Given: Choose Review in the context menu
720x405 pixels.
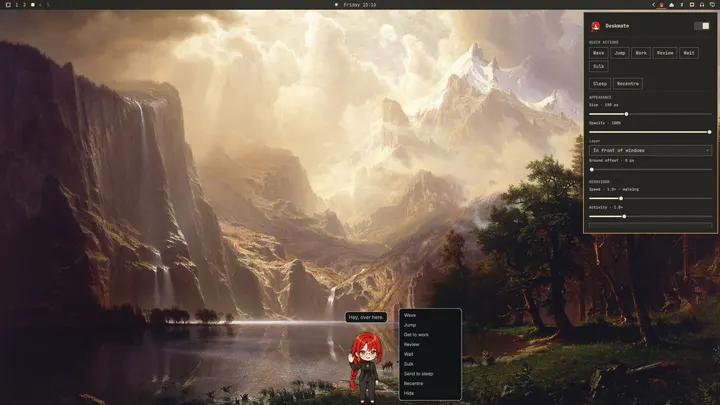Looking at the screenshot, I should [x=430, y=344].
